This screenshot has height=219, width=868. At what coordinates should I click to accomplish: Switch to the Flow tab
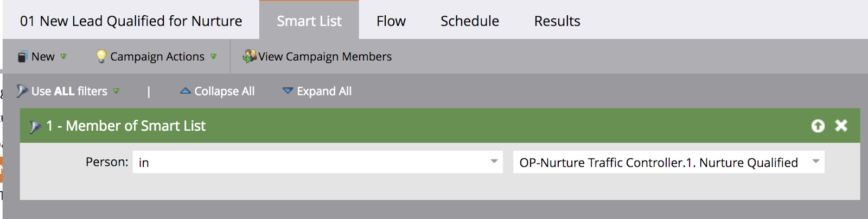pos(391,21)
